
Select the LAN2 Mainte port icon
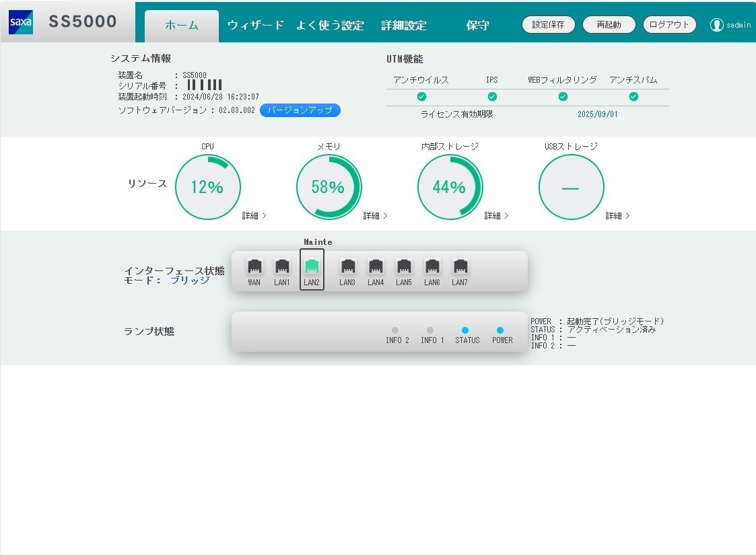click(x=312, y=268)
